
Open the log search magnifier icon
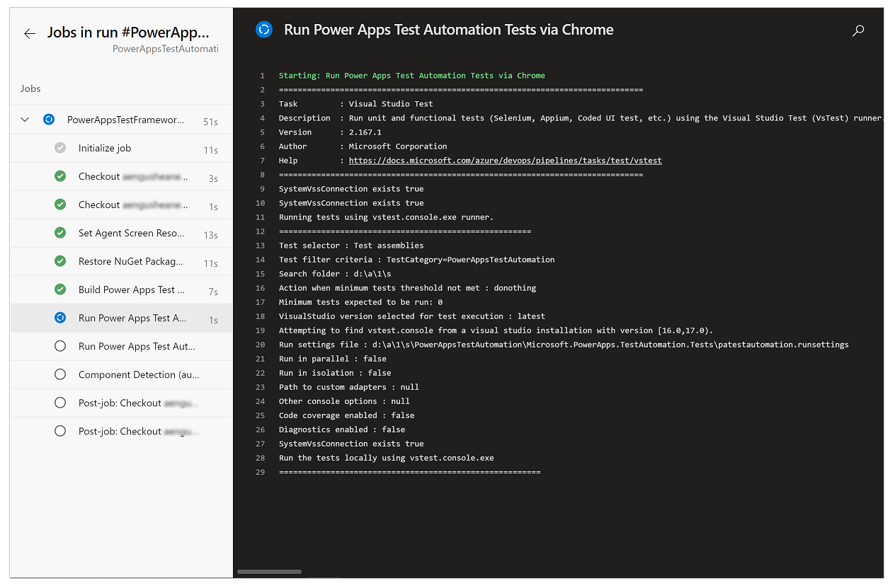(858, 30)
